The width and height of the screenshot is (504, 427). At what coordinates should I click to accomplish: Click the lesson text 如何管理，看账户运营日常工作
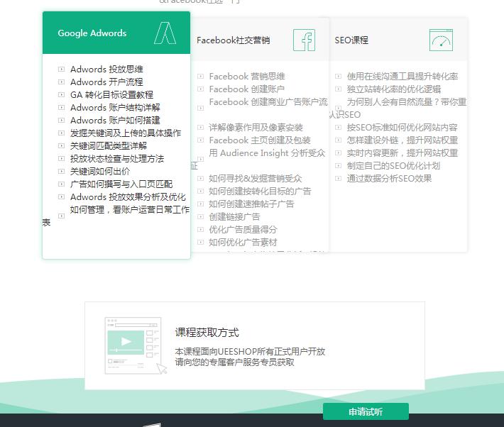pyautogui.click(x=130, y=209)
